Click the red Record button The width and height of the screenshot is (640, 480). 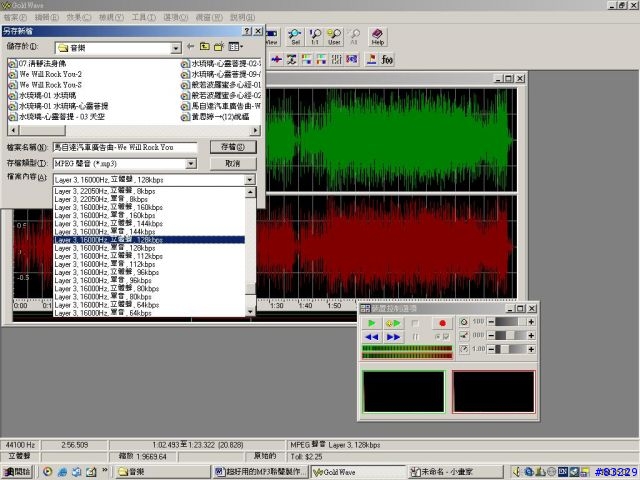442,323
